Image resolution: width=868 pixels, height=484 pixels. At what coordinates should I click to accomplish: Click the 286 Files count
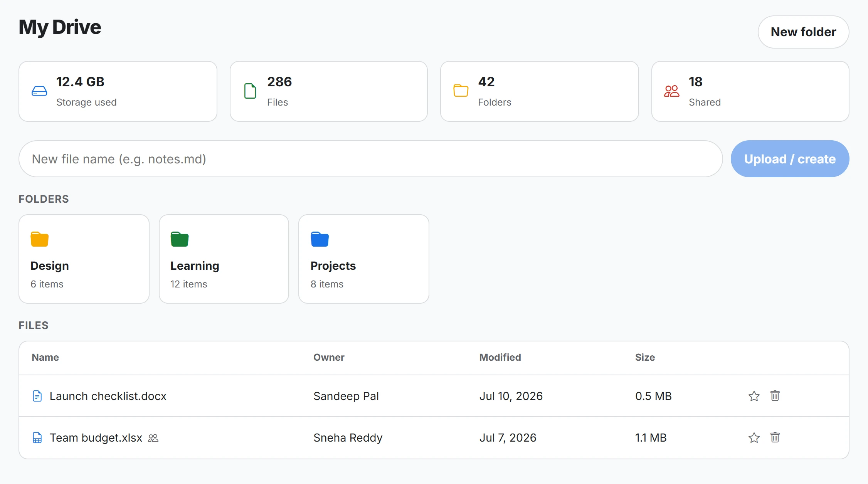click(279, 82)
